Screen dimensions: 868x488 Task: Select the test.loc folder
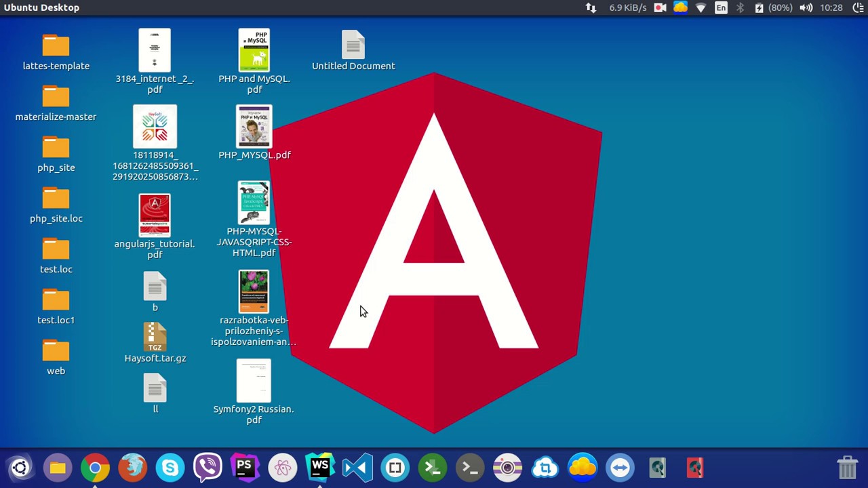point(56,256)
